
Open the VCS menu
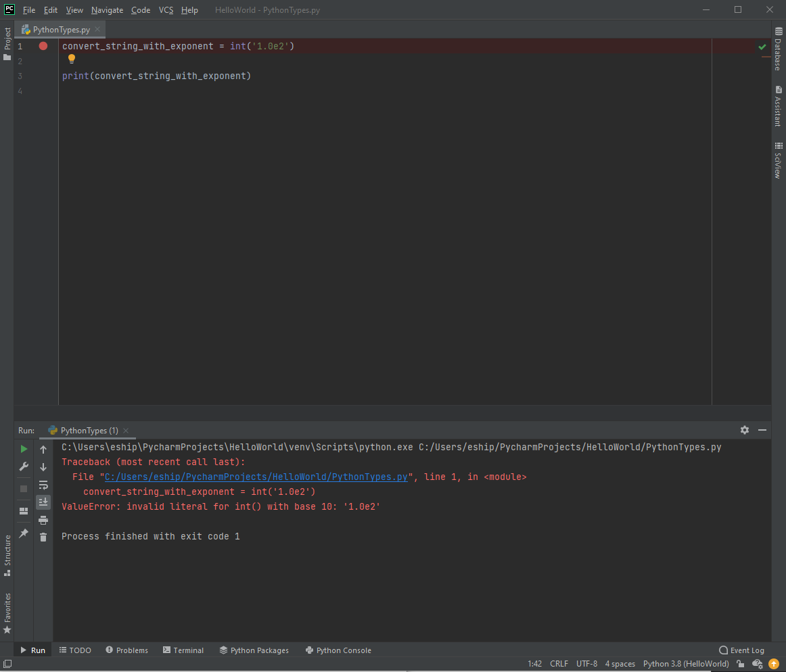point(166,10)
